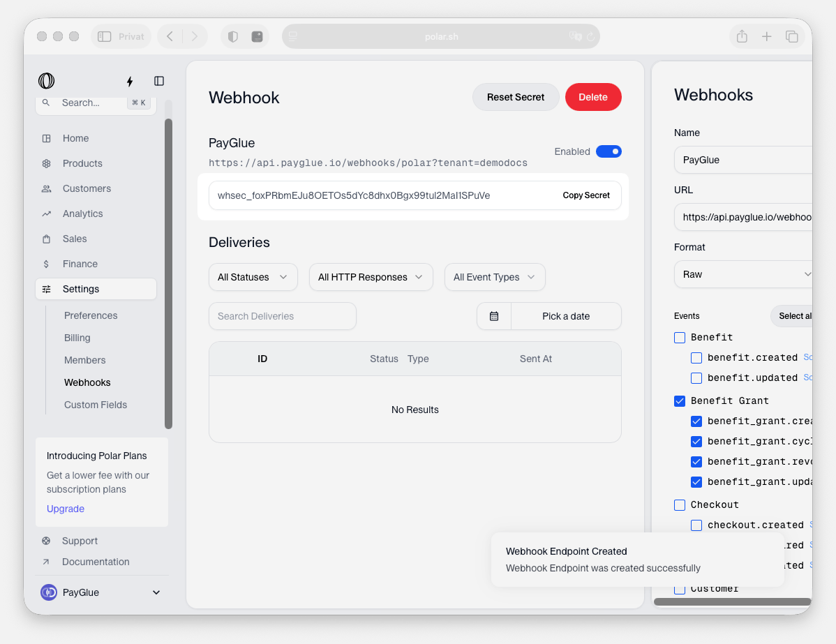Viewport: 836px width, 644px height.
Task: Click the Webhooks panel horizontal scrollbar
Action: (x=733, y=602)
